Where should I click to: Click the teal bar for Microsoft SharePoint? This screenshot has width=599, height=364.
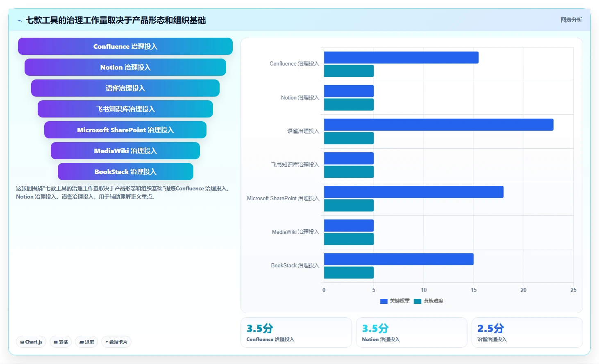tap(349, 205)
